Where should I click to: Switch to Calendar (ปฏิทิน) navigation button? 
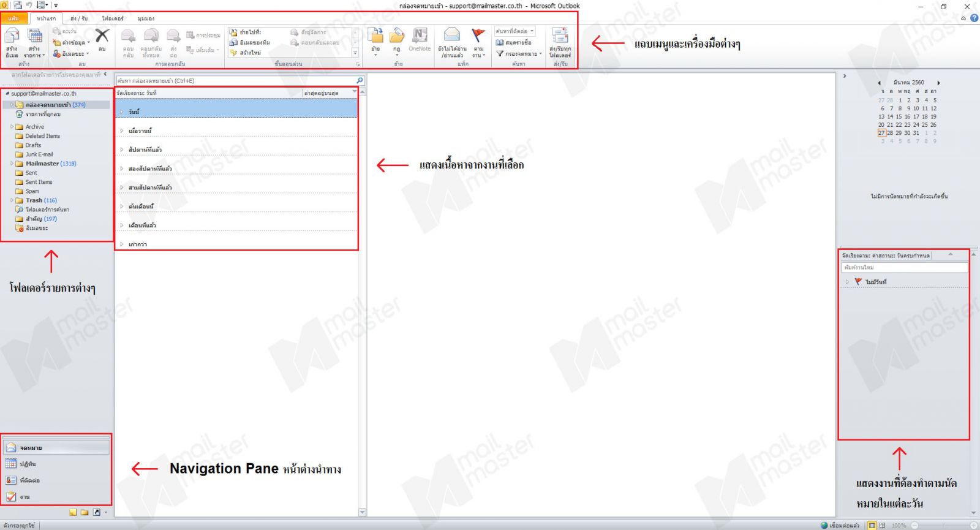tap(56, 464)
